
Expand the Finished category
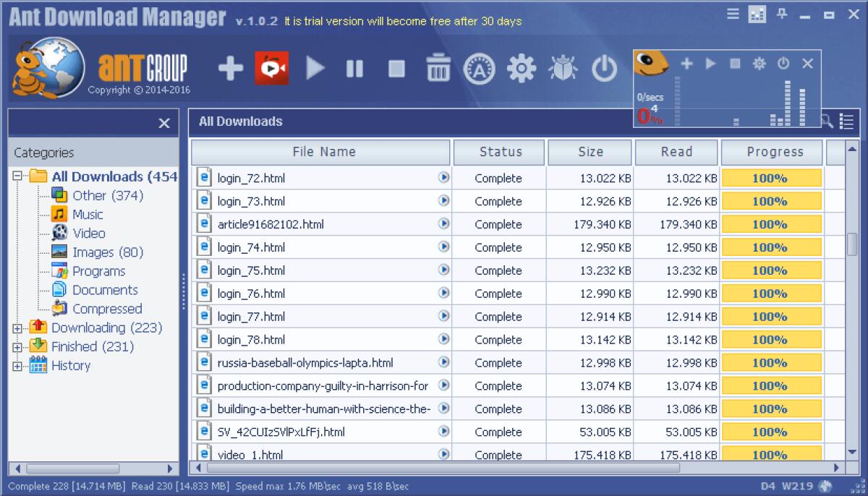click(x=17, y=346)
